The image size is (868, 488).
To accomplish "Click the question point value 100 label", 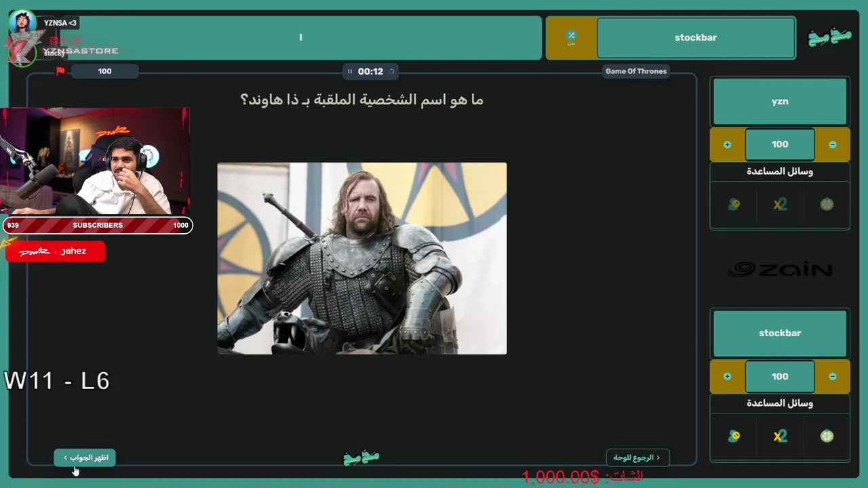I will click(104, 71).
